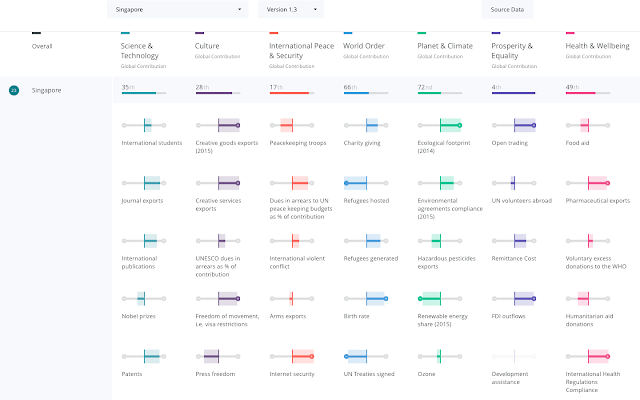Click the Food aid indicator chart

pyautogui.click(x=588, y=125)
